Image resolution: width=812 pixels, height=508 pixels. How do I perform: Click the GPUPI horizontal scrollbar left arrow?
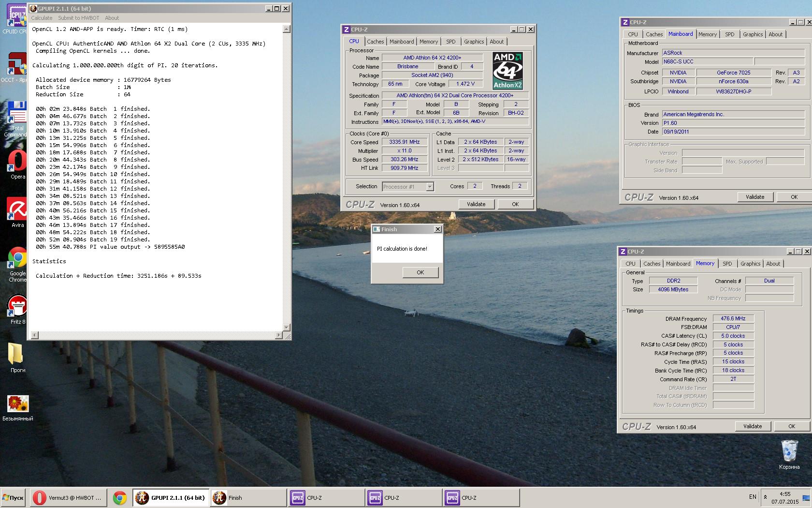pyautogui.click(x=34, y=335)
